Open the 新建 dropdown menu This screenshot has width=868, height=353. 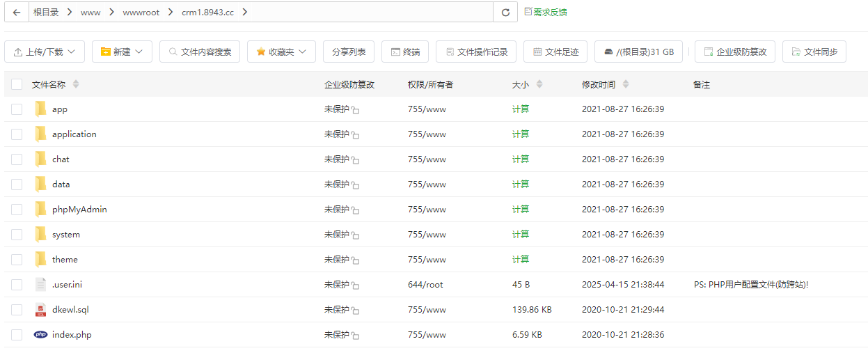(122, 52)
